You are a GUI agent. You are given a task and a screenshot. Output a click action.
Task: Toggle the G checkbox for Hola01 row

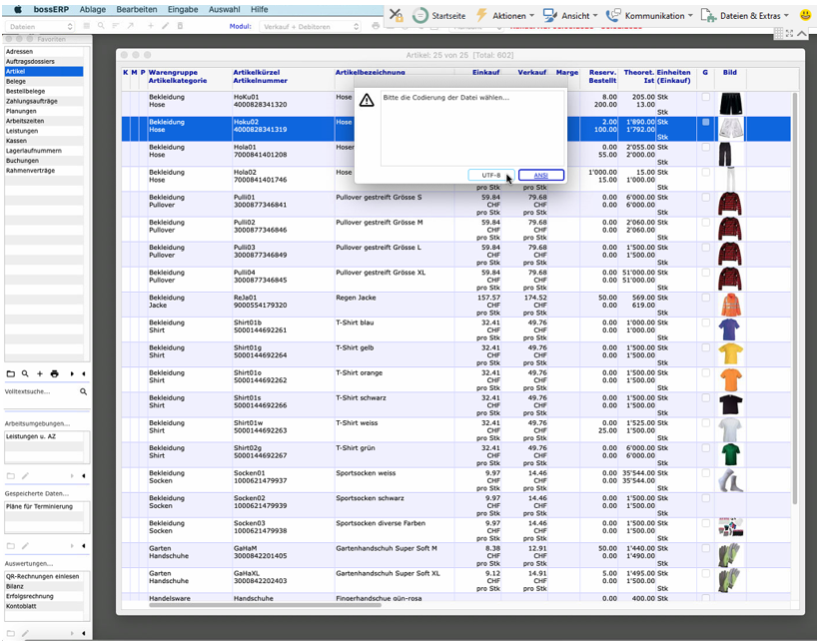[x=706, y=147]
